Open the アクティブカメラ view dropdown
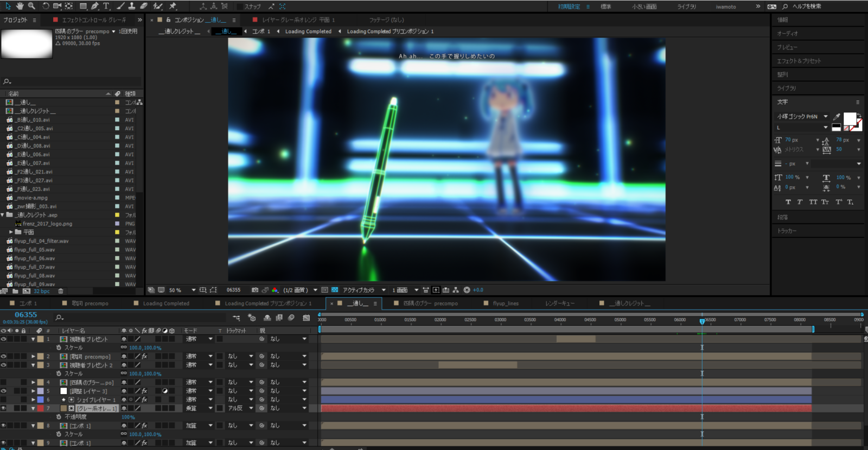 tap(364, 290)
